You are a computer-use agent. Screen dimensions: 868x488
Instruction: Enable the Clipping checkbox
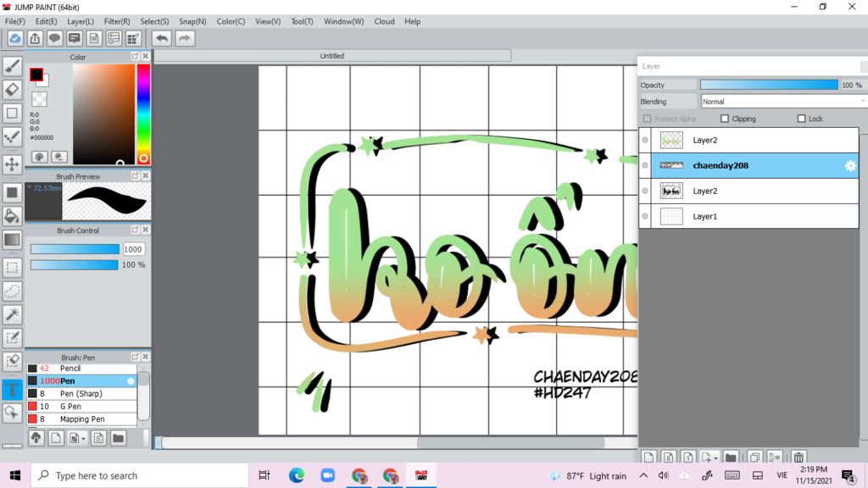[x=725, y=119]
